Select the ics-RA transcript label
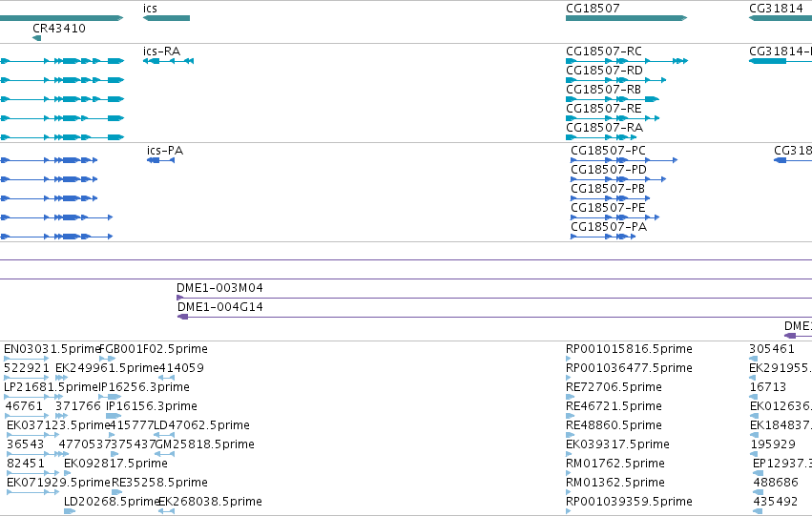 (161, 52)
